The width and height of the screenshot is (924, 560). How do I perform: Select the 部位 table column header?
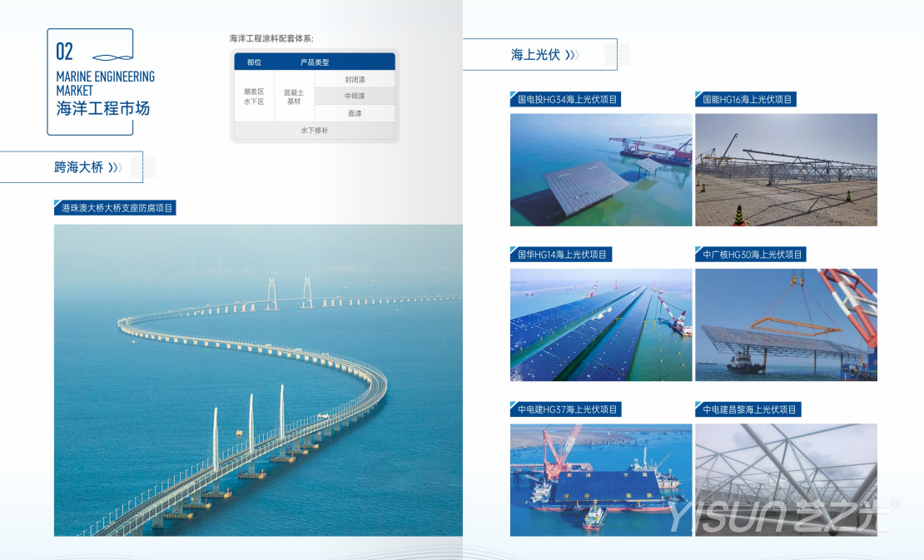tap(254, 62)
